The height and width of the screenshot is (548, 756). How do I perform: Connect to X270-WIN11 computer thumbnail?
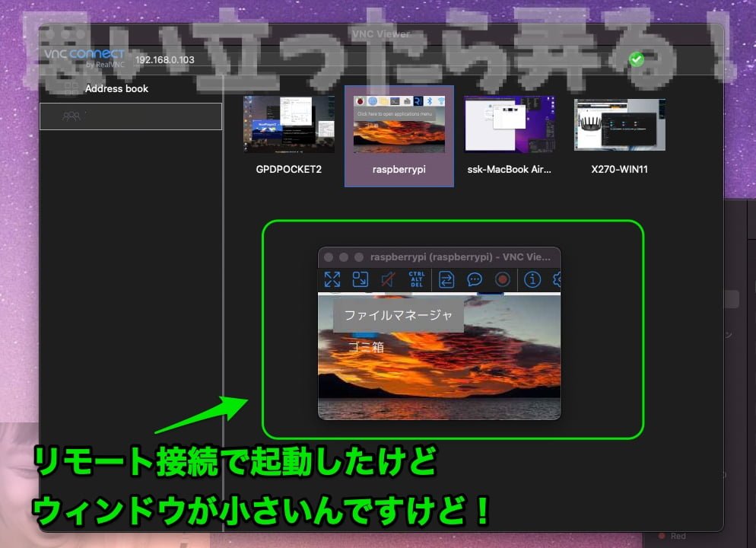[620, 125]
